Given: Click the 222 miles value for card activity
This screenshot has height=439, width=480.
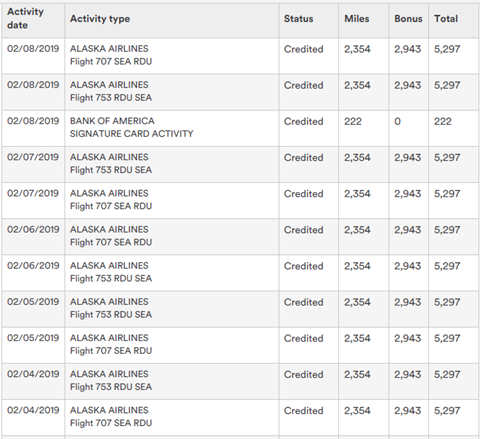Looking at the screenshot, I should tap(353, 121).
